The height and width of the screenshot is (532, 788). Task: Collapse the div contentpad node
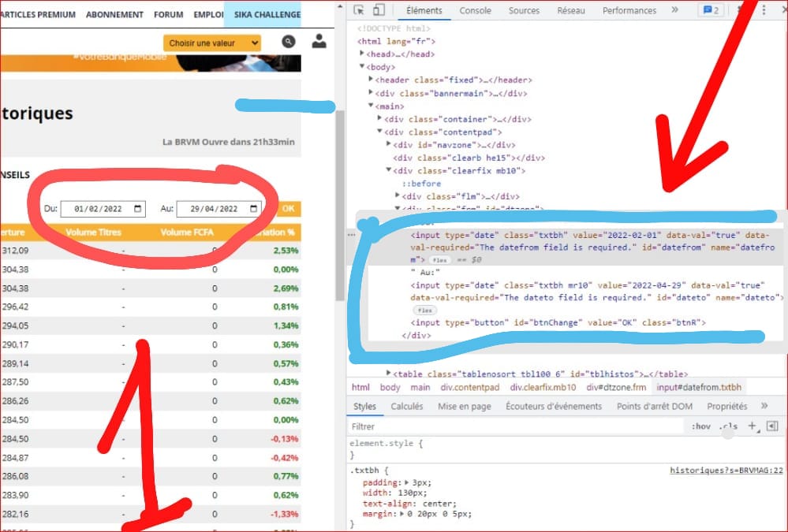380,131
